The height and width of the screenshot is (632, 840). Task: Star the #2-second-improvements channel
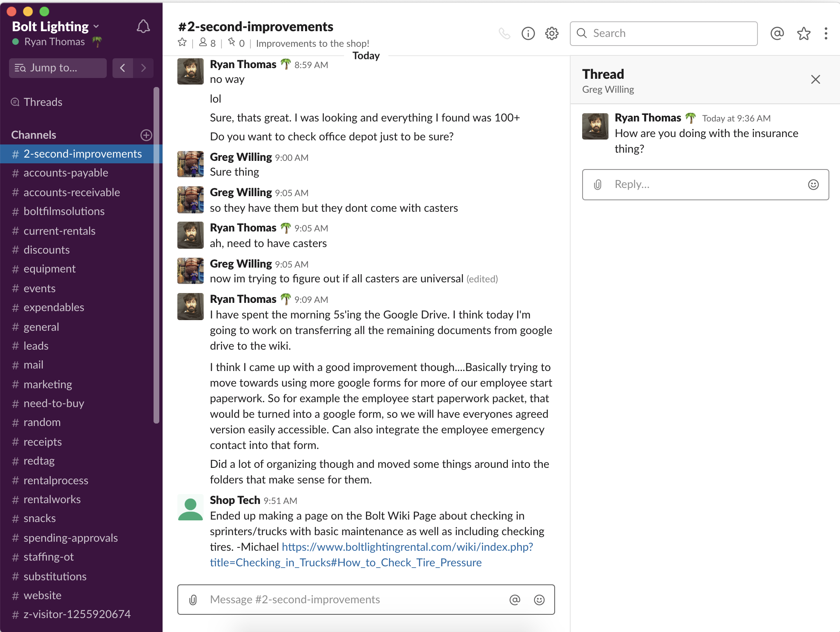click(x=182, y=43)
